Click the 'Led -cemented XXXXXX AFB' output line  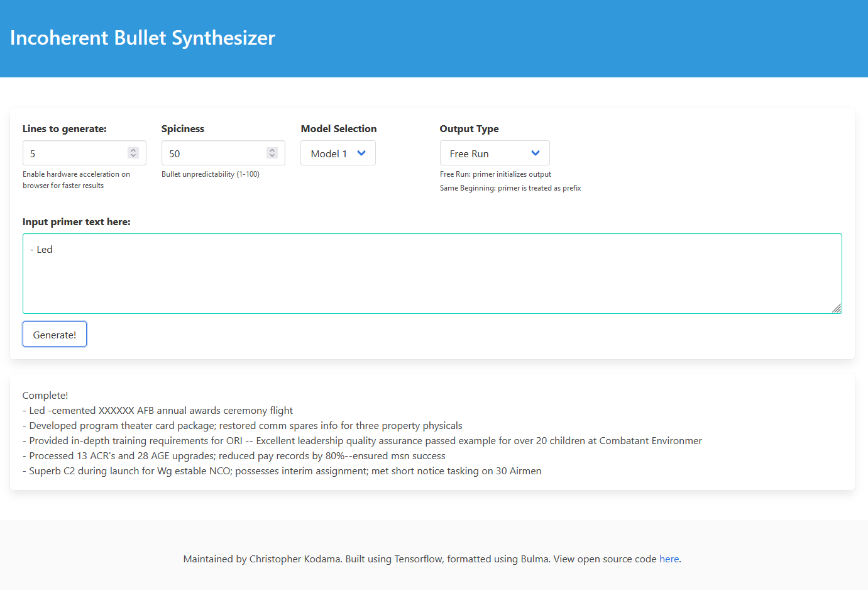tap(158, 411)
